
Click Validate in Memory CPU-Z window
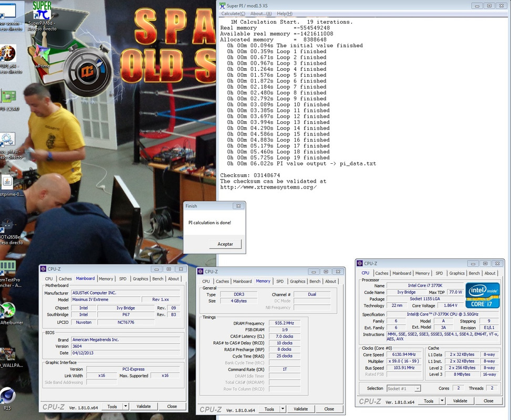[x=300, y=409]
